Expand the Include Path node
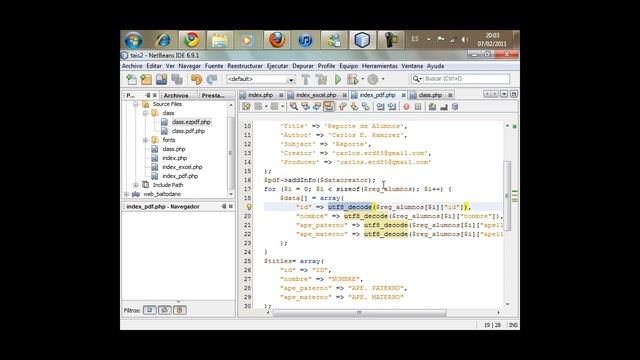The width and height of the screenshot is (640, 360). pos(136,185)
